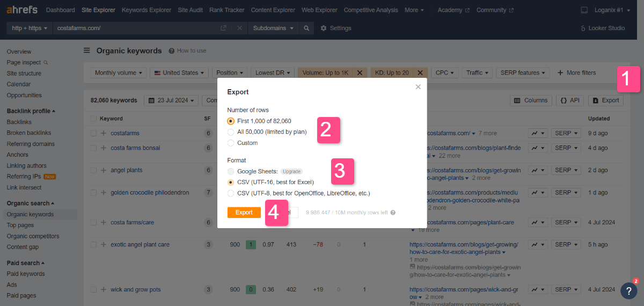Click the costafarms.com/ URL input field
The width and height of the screenshot is (644, 306).
pyautogui.click(x=134, y=28)
